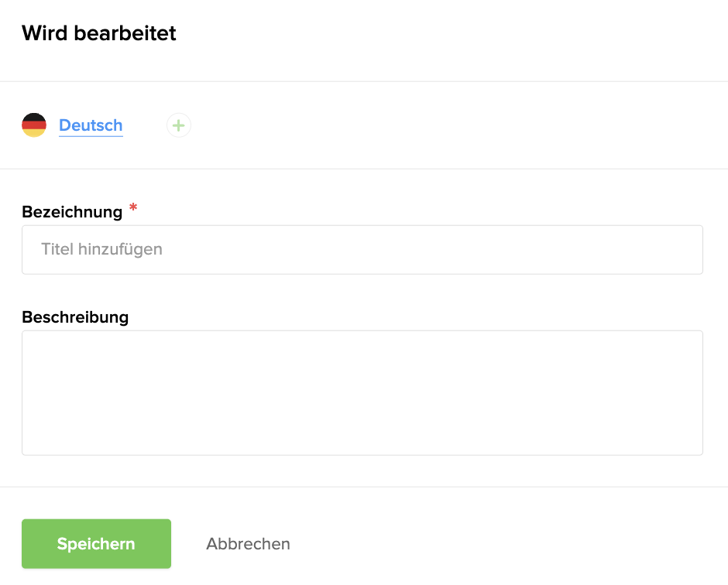728x585 pixels.
Task: Open the green plus language adder
Action: 179,125
